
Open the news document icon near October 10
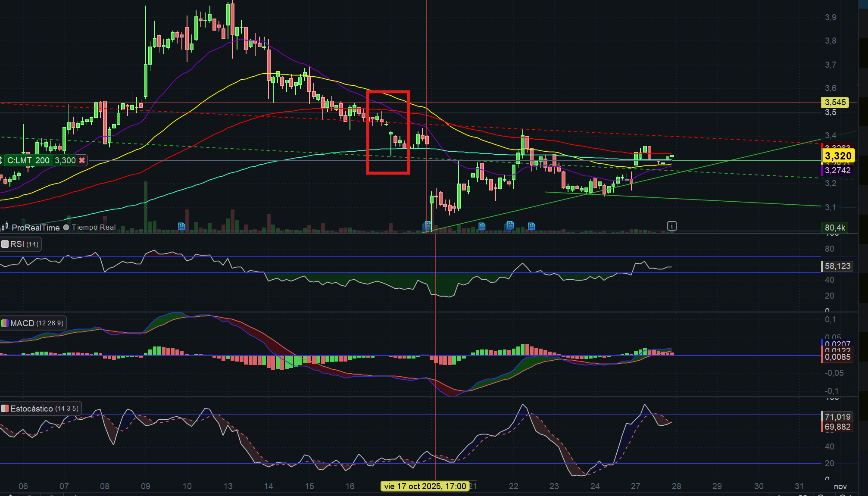(x=181, y=226)
